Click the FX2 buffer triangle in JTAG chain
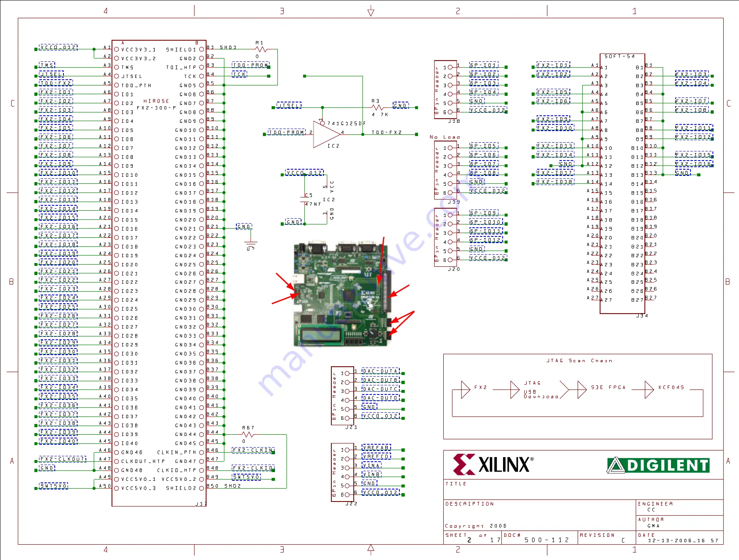This screenshot has height=560, width=739. coord(466,390)
